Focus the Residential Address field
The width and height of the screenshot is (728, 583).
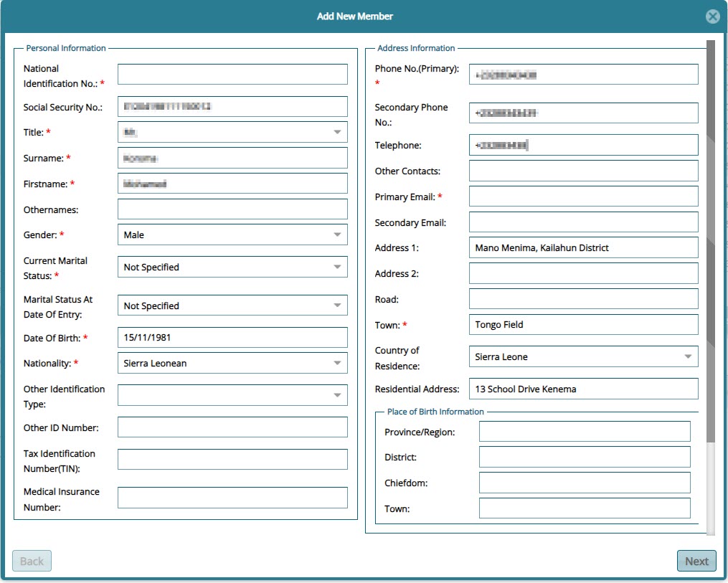click(583, 389)
